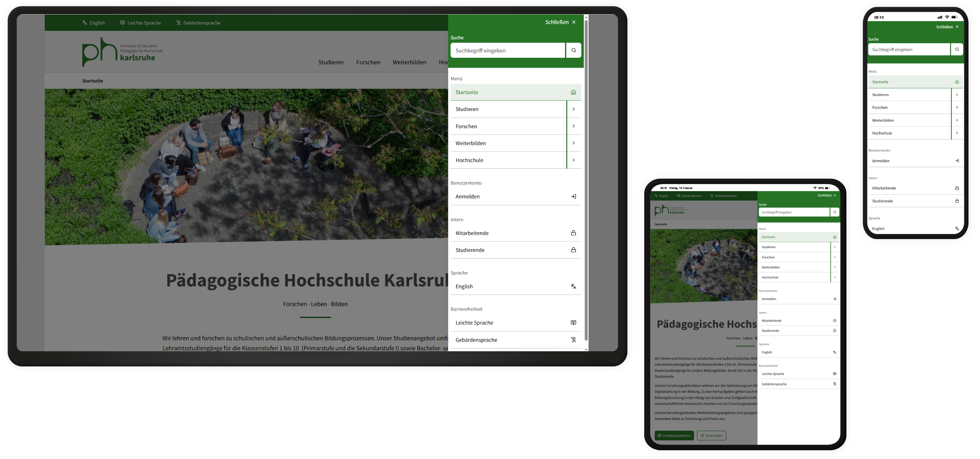Click the share icon on Seite teilen

[702, 435]
